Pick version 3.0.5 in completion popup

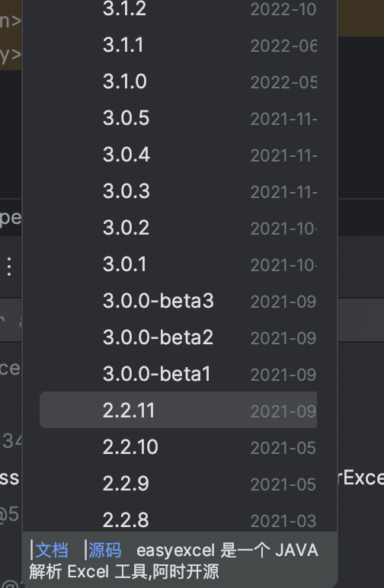[178, 118]
